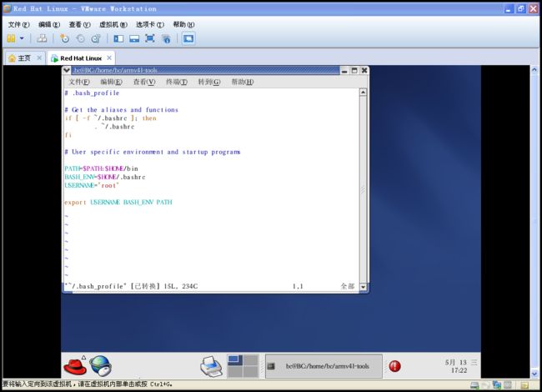Viewport: 542px width, 392px height.
Task: Open the 编辑(E) menu in VMware
Action: pyautogui.click(x=49, y=24)
